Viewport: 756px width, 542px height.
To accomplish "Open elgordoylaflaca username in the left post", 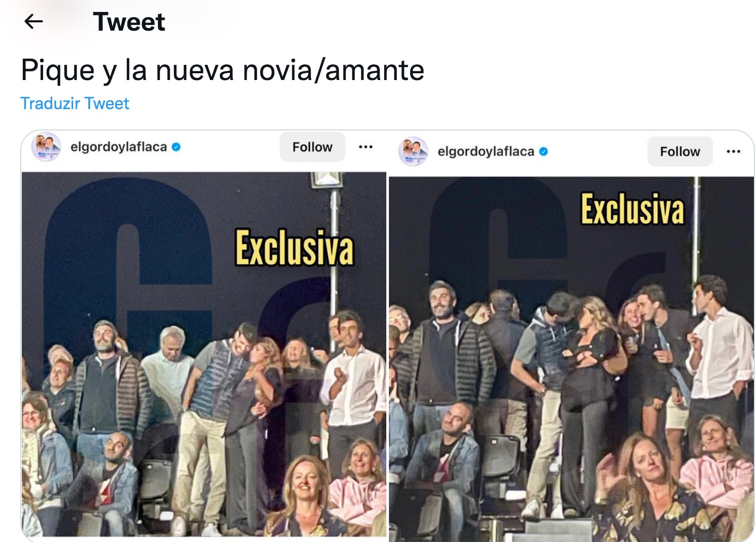I will coord(118,147).
